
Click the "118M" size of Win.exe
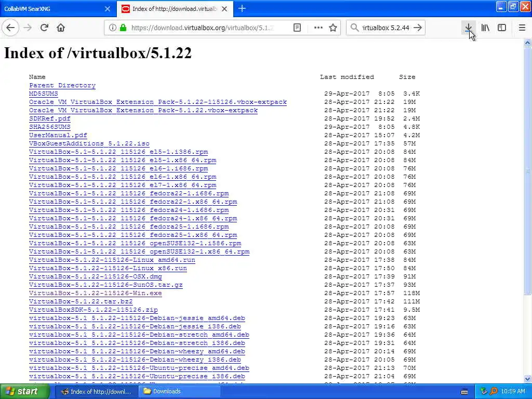coord(411,293)
